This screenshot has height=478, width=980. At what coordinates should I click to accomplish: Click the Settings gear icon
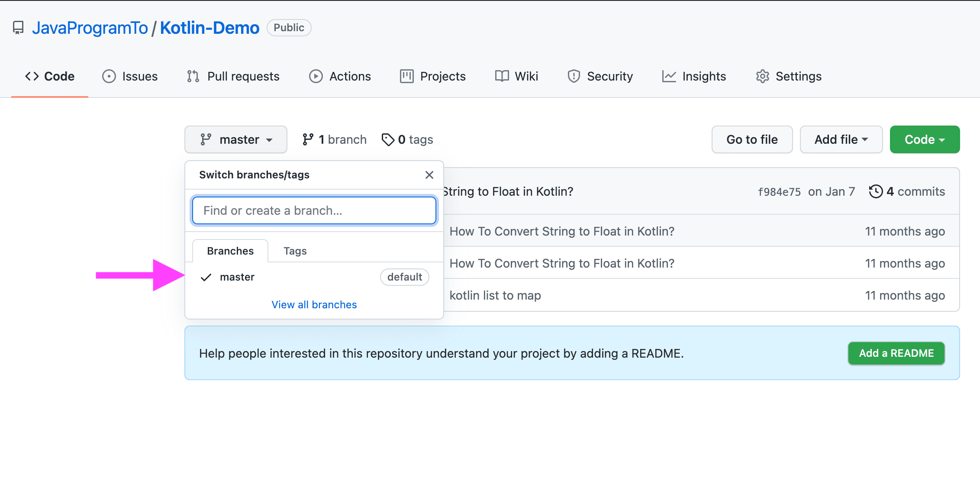coord(762,76)
